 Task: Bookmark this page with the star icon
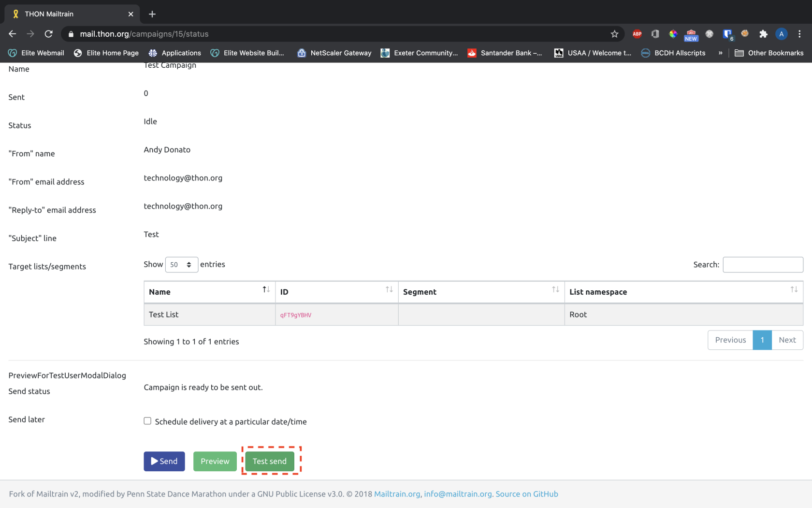[x=614, y=34]
